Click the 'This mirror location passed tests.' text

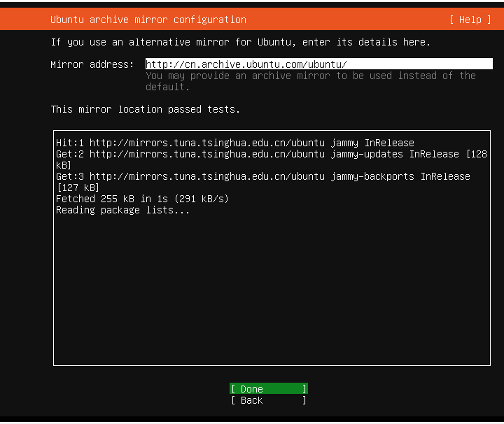[x=146, y=109]
